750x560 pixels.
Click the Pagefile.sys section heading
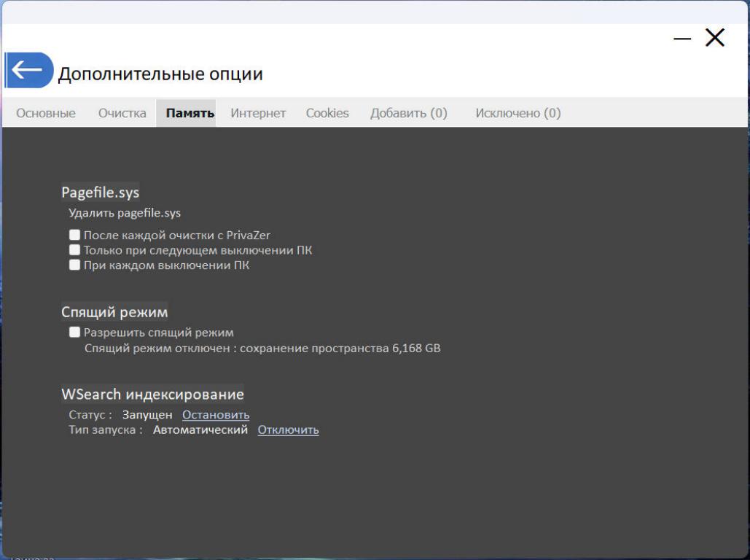point(100,192)
